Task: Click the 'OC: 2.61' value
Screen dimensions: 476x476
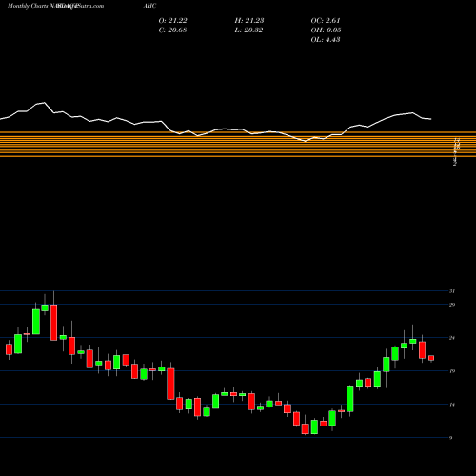Action: coord(326,21)
